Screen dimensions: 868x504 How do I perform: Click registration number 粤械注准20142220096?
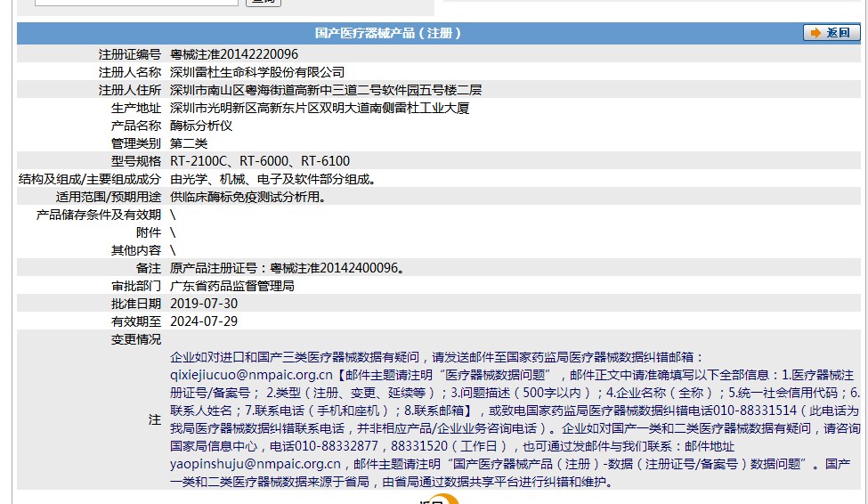(x=233, y=54)
